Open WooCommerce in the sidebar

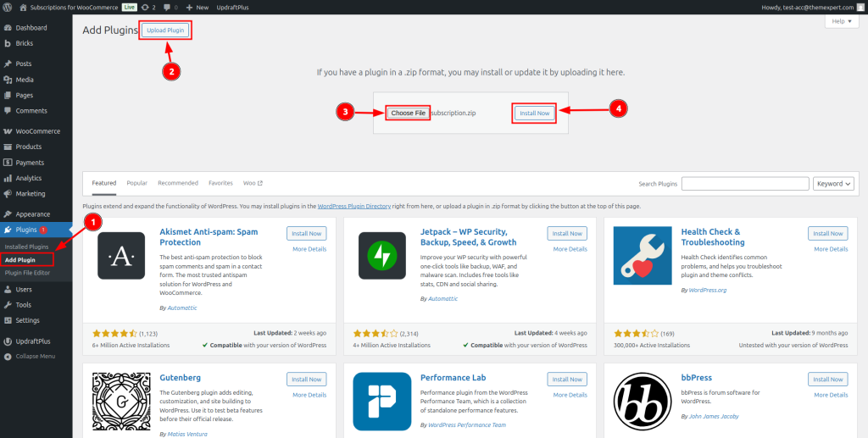pyautogui.click(x=36, y=131)
